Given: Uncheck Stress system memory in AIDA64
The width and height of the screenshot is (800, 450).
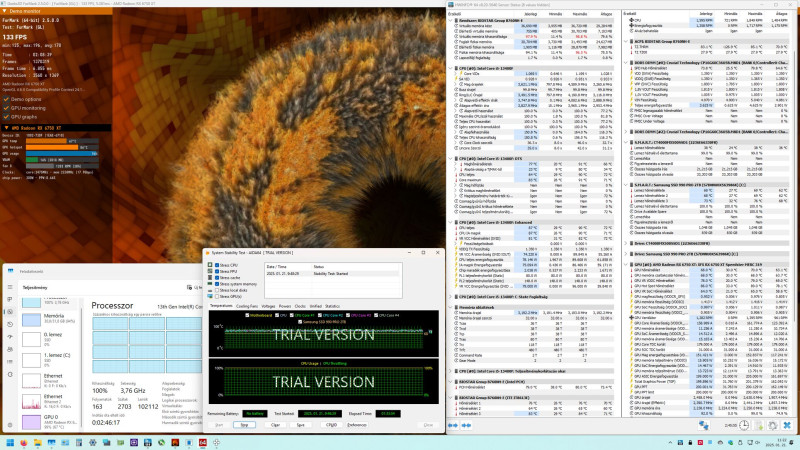Looking at the screenshot, I should [x=217, y=284].
